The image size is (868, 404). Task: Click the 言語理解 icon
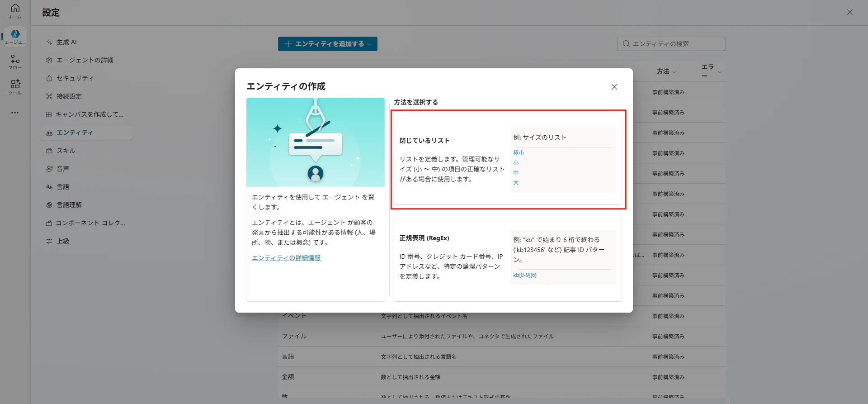pyautogui.click(x=49, y=205)
